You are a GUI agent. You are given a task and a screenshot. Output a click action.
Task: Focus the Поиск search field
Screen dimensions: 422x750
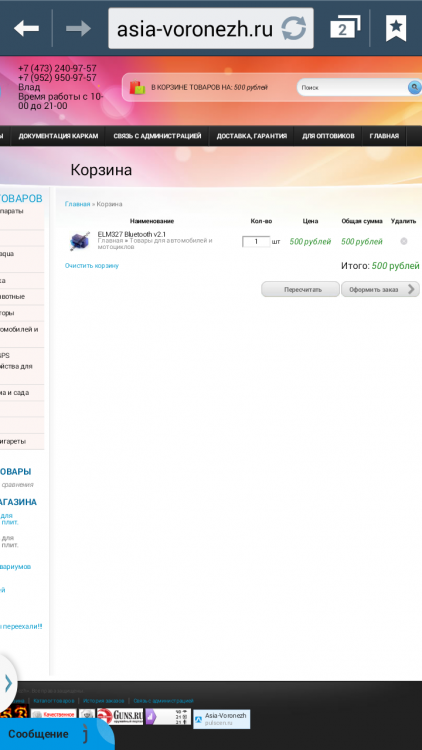[353, 88]
